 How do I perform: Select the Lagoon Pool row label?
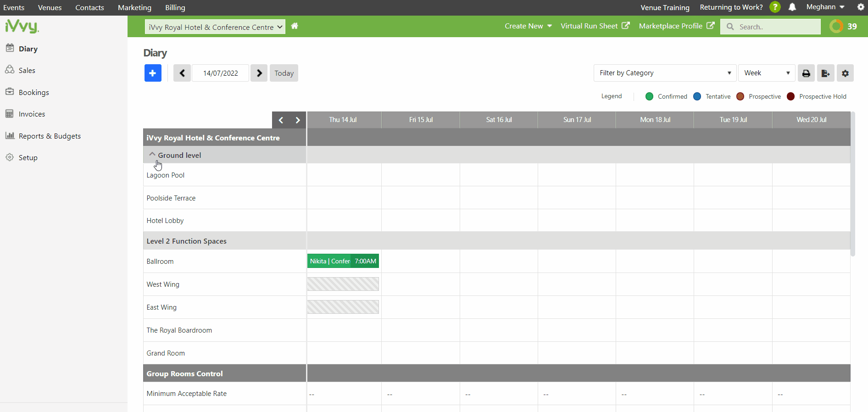(x=166, y=175)
